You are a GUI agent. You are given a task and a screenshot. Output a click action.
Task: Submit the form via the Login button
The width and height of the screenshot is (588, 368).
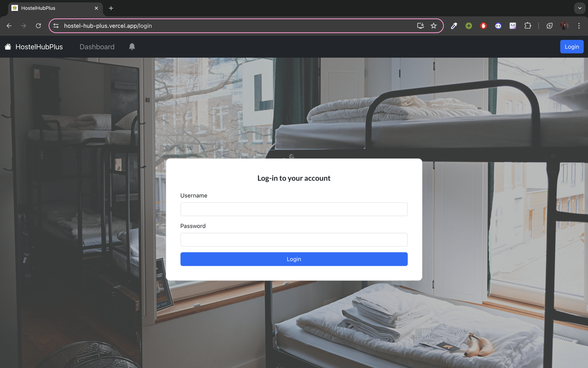[x=294, y=259]
